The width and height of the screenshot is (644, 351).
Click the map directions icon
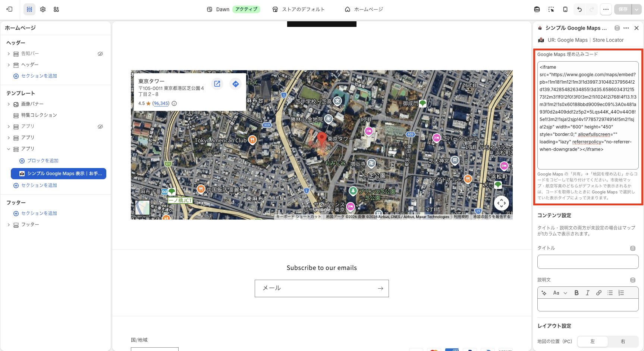[236, 84]
